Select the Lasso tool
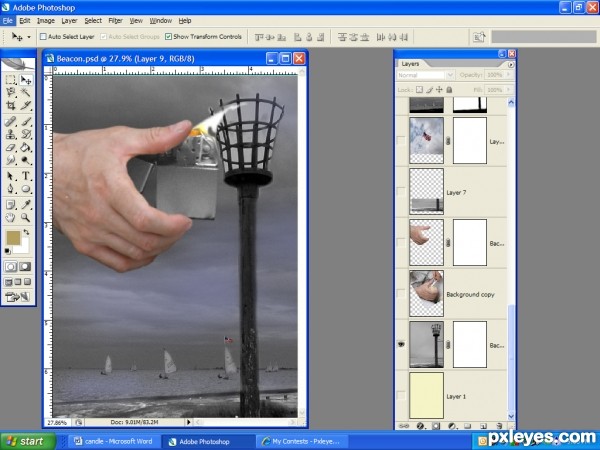Image resolution: width=600 pixels, height=450 pixels. [11, 92]
